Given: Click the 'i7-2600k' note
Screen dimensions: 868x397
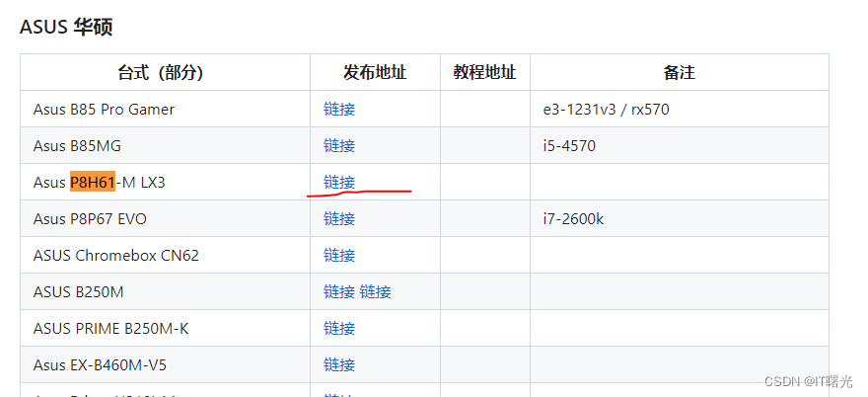Looking at the screenshot, I should click(573, 219).
